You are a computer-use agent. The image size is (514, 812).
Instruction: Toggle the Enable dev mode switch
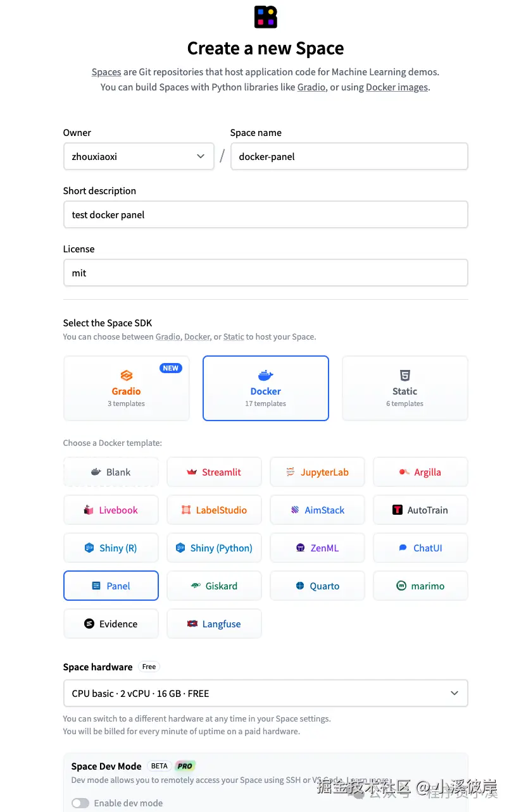[80, 803]
